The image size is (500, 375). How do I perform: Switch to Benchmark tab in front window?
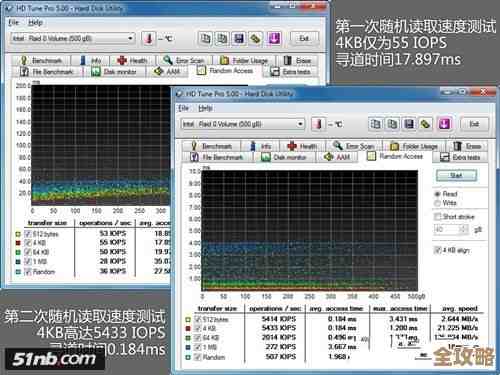(x=211, y=146)
